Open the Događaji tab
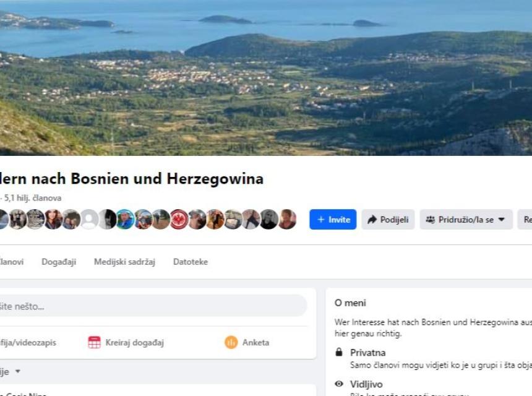The height and width of the screenshot is (396, 532). click(x=59, y=262)
